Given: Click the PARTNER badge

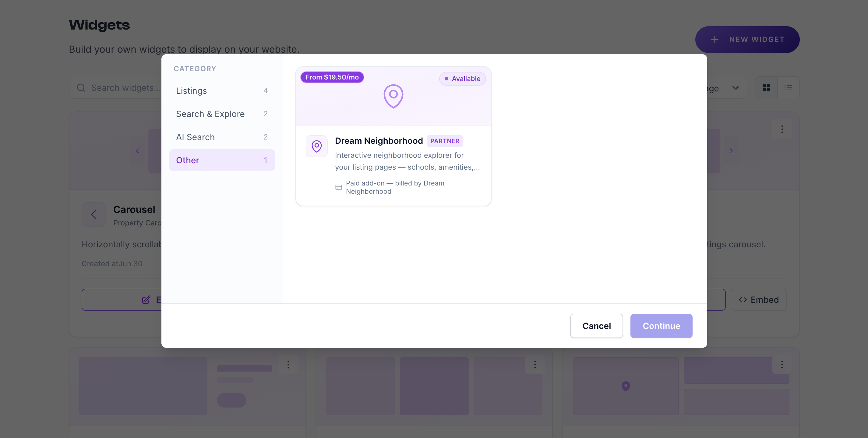Looking at the screenshot, I should click(x=445, y=141).
